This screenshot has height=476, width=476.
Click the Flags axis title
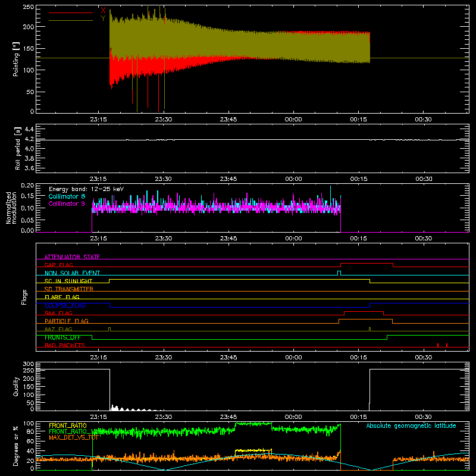[x=24, y=297]
